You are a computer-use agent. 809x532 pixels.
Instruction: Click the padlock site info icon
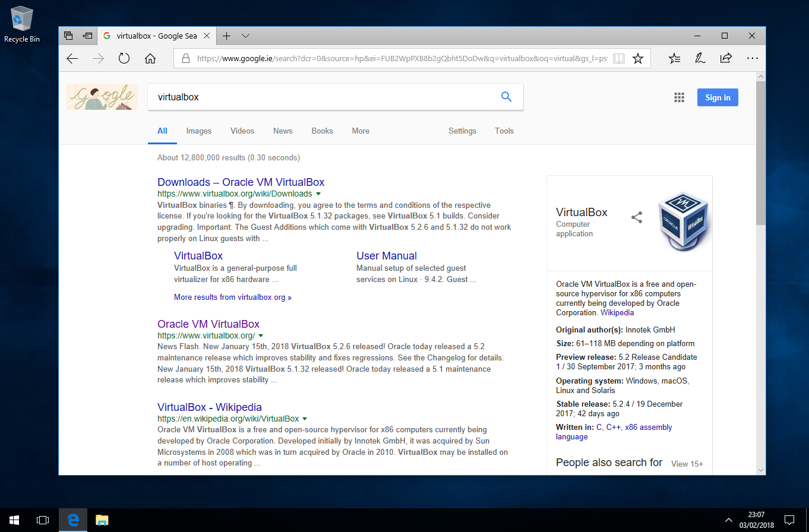(185, 59)
